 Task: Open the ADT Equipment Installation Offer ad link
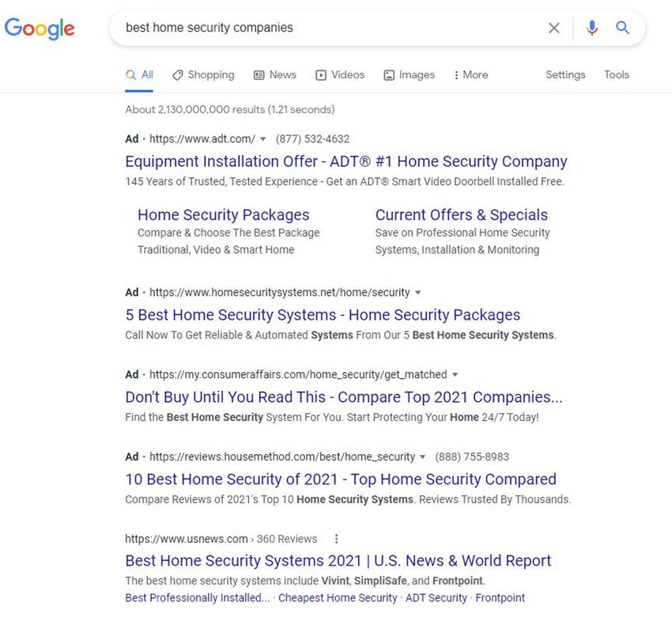point(345,161)
